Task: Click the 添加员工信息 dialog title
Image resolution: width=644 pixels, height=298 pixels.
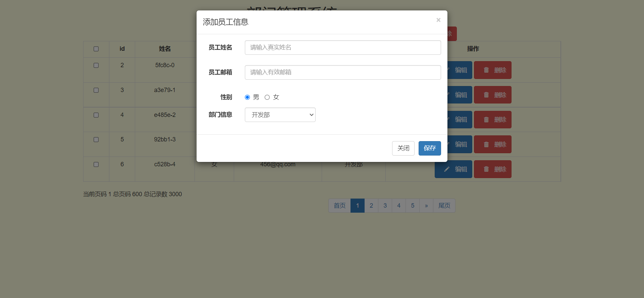Action: (225, 22)
